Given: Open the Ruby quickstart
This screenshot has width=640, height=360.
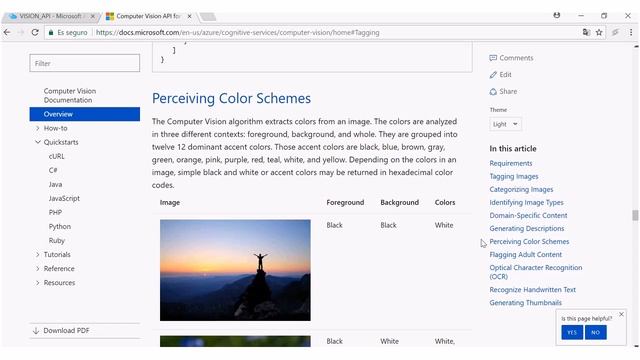Looking at the screenshot, I should point(57,240).
